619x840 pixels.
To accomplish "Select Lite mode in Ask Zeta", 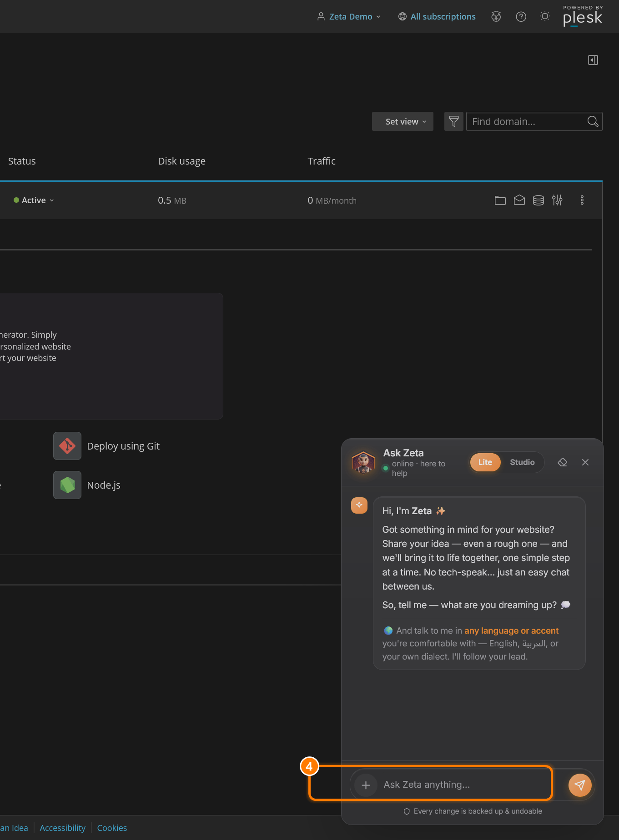I will [x=485, y=462].
